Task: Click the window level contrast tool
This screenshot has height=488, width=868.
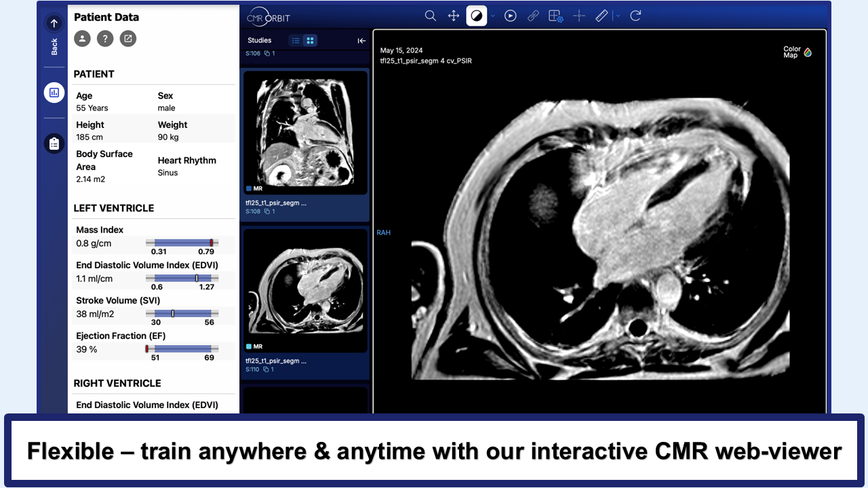Action: (x=477, y=16)
